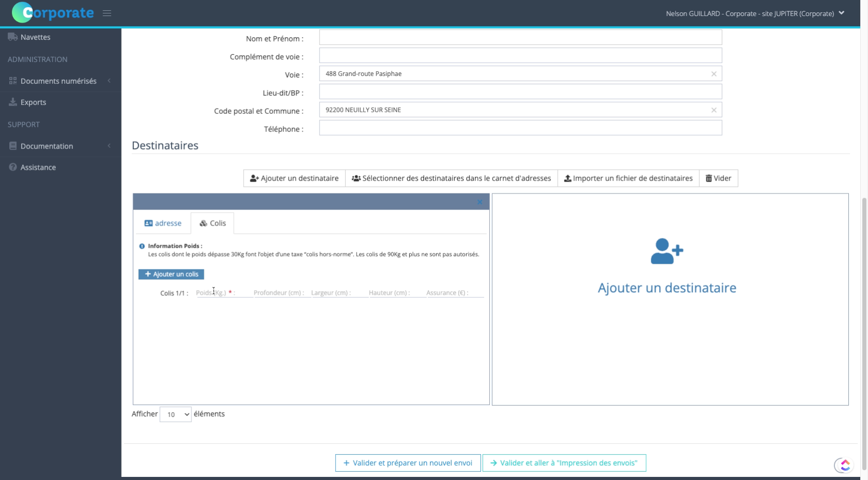Click the Destinataires heading
The image size is (868, 480).
tap(165, 145)
